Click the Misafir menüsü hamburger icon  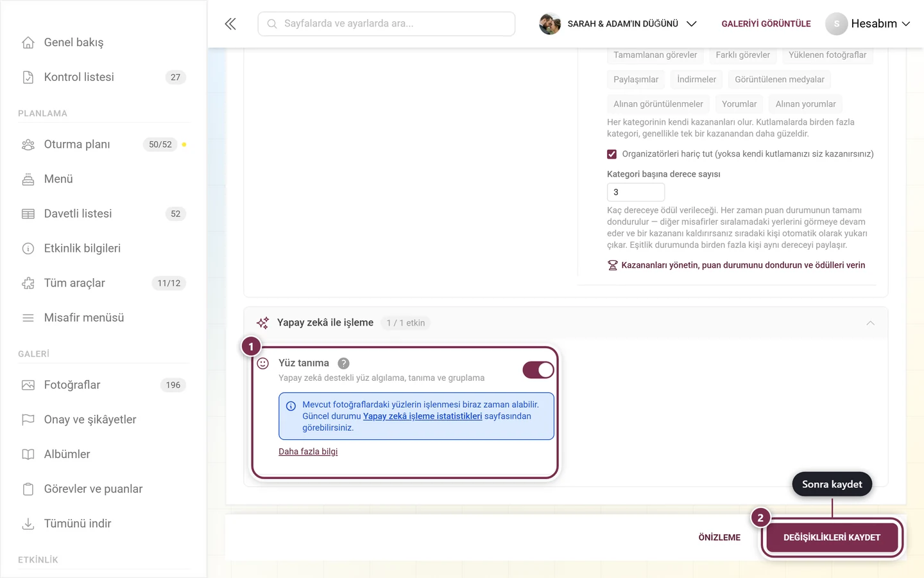click(x=28, y=318)
